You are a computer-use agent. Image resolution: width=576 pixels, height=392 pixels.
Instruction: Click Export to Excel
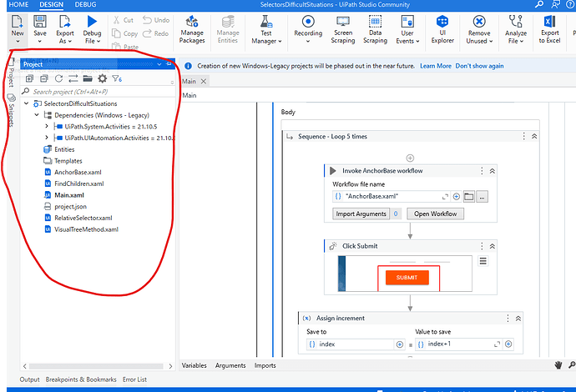pos(549,29)
